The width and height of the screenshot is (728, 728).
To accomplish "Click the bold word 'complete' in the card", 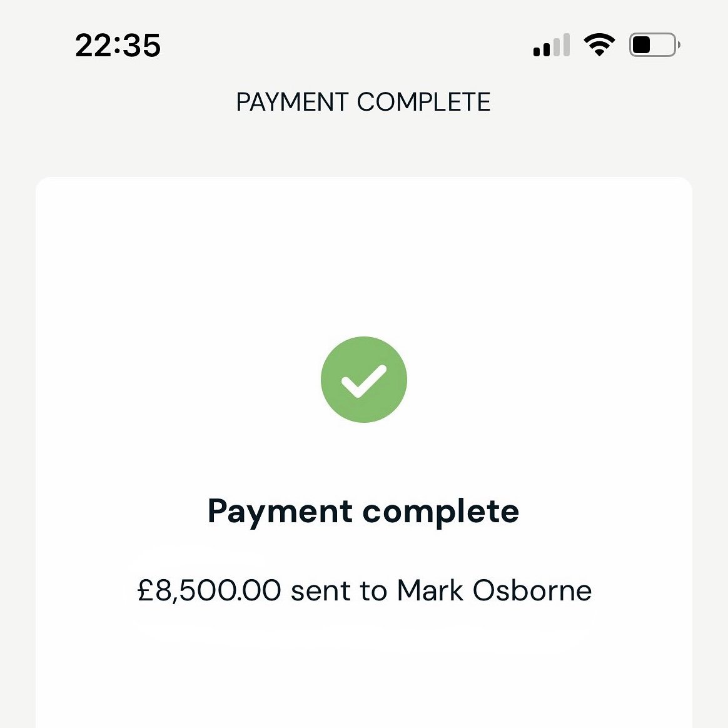I will [441, 512].
